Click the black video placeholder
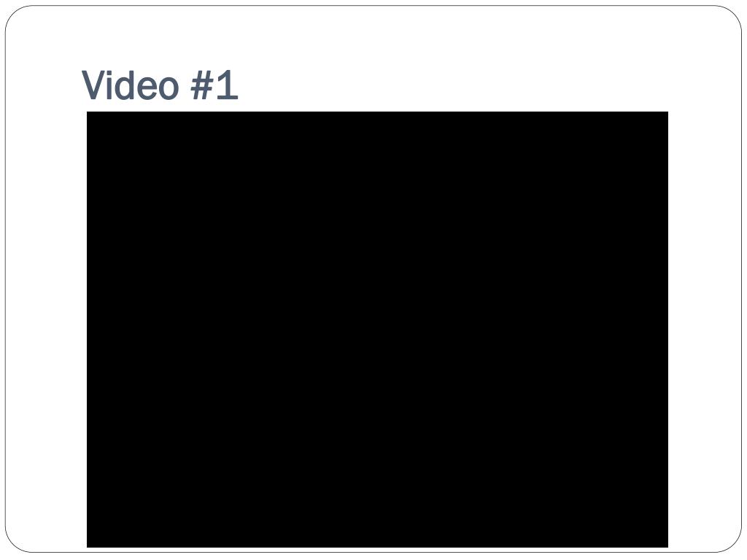Image resolution: width=747 pixels, height=560 pixels. [x=377, y=330]
